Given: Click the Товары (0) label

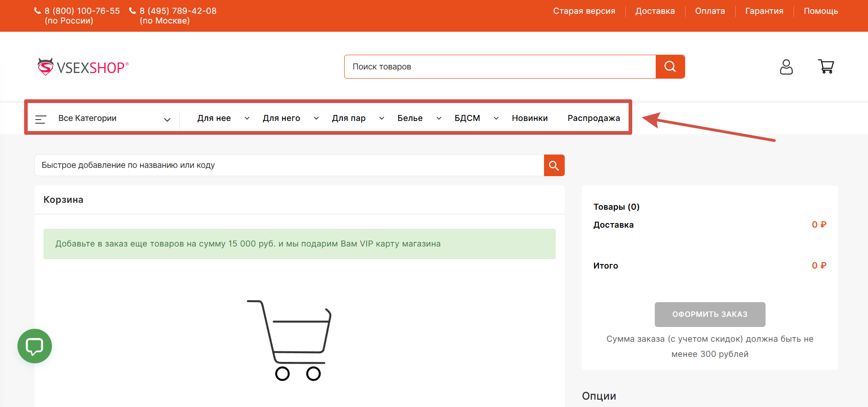Looking at the screenshot, I should [x=617, y=207].
